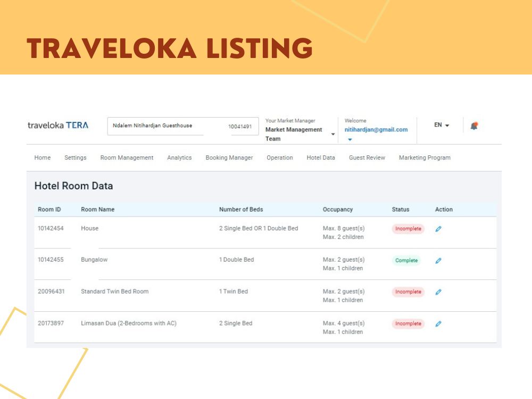Click the Room Name column header
This screenshot has height=399, width=532.
98,209
